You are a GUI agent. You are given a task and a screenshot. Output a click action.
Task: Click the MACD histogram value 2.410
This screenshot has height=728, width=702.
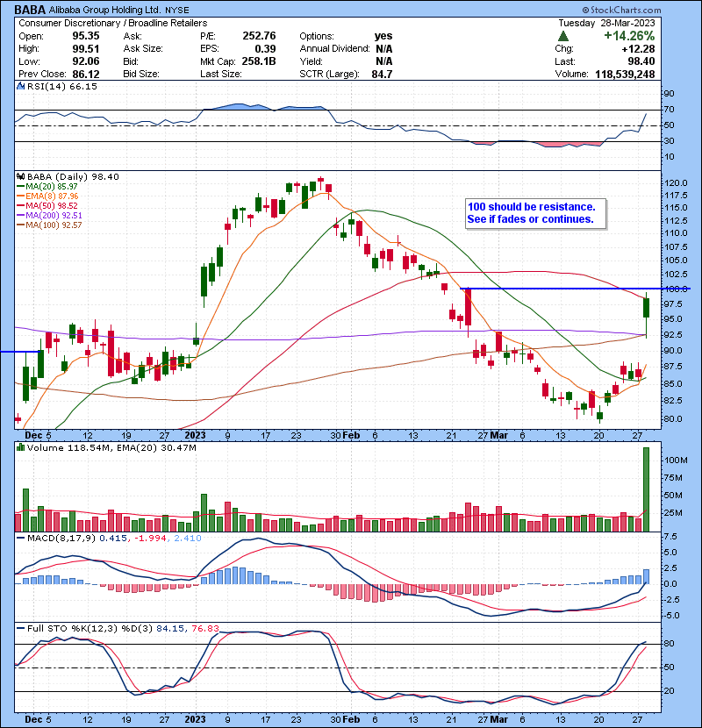point(188,539)
